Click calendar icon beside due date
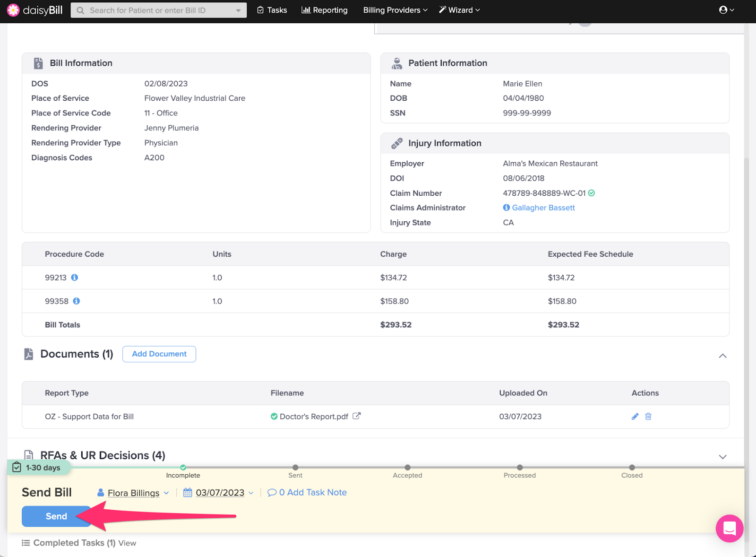 coord(188,493)
